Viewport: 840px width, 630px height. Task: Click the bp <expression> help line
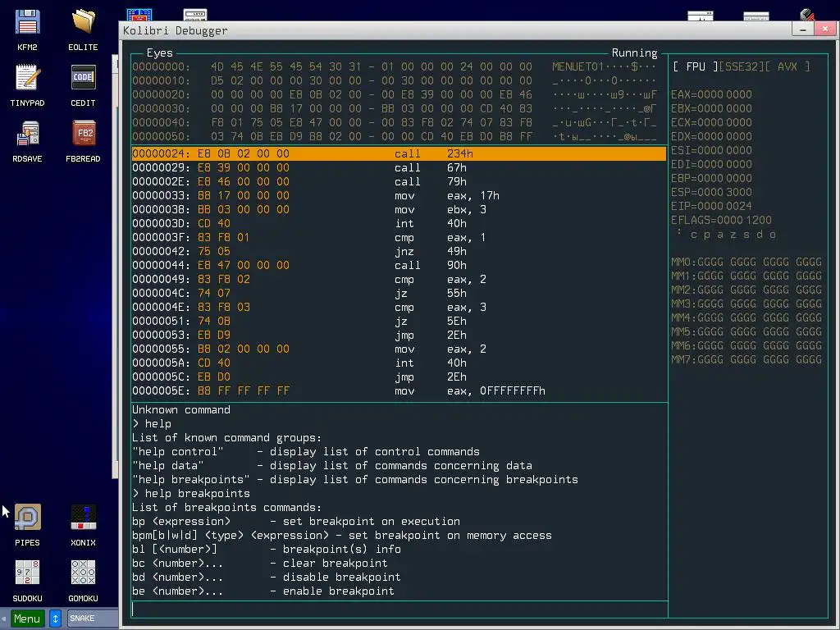coord(295,521)
